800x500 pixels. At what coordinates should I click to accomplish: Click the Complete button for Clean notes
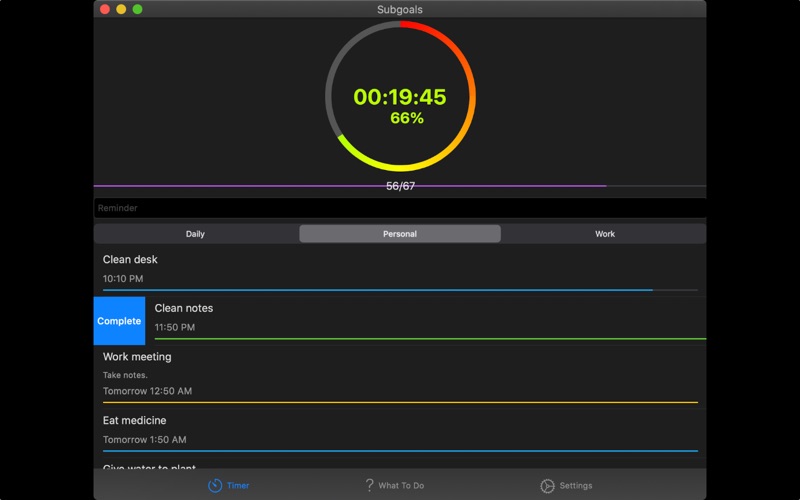(119, 321)
